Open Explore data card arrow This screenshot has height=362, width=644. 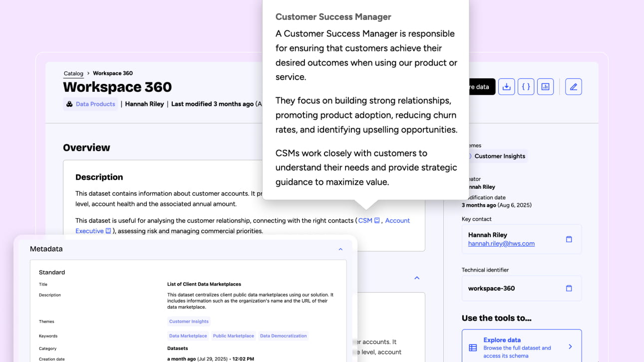[570, 347]
